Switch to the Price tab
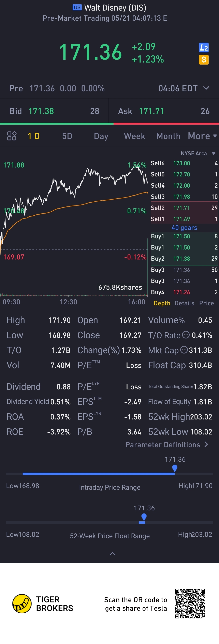The image size is (219, 644). (206, 303)
